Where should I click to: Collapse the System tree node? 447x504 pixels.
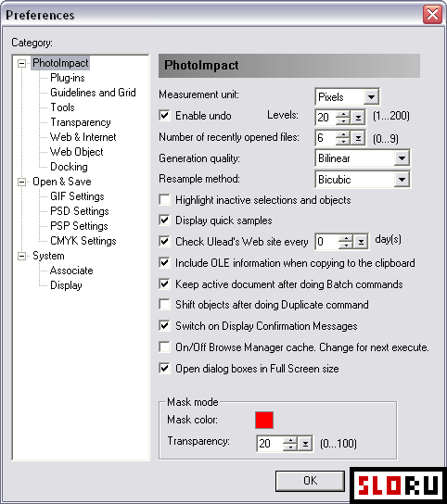pos(21,256)
